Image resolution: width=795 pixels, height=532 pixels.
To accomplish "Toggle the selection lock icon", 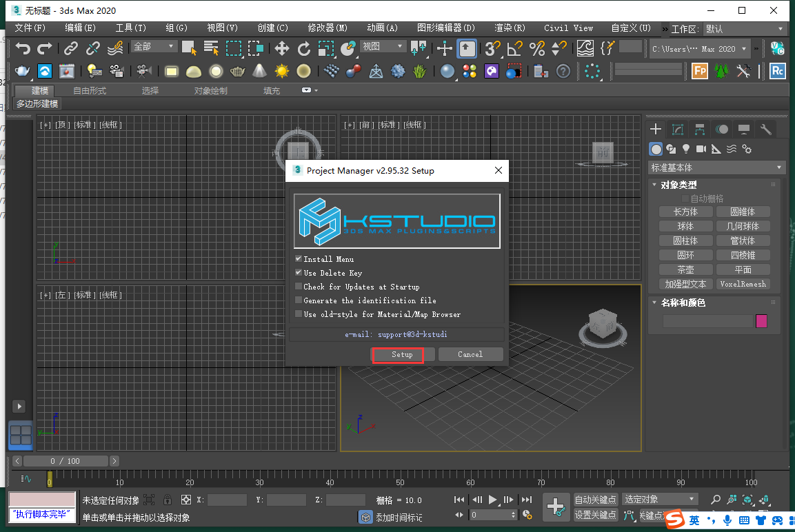I will coord(168,500).
